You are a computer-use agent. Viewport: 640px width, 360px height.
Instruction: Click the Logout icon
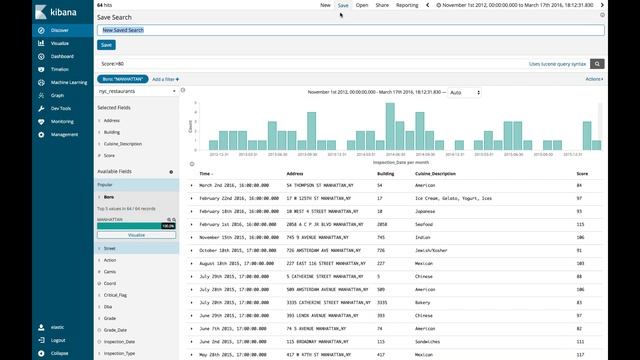pyautogui.click(x=41, y=340)
